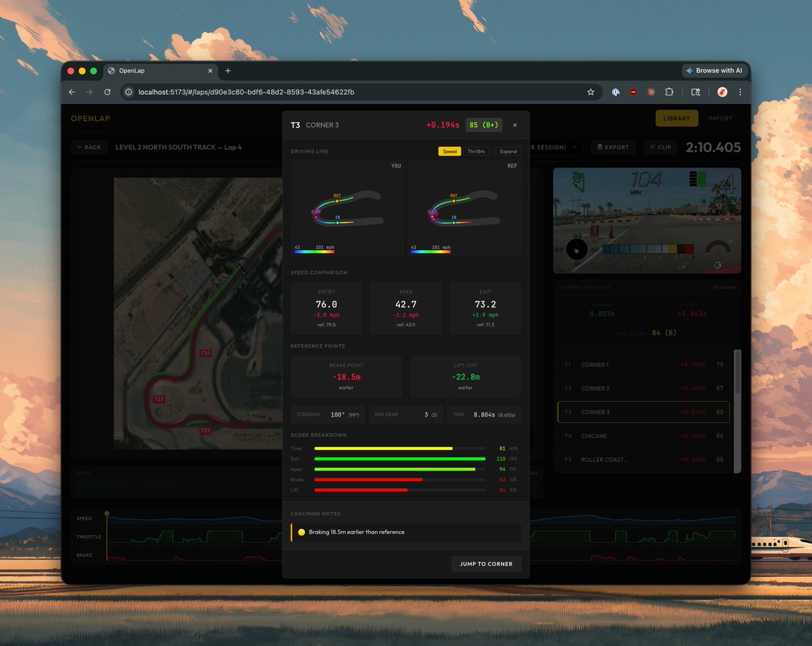Open the Extensions puzzle-piece menu

[669, 92]
